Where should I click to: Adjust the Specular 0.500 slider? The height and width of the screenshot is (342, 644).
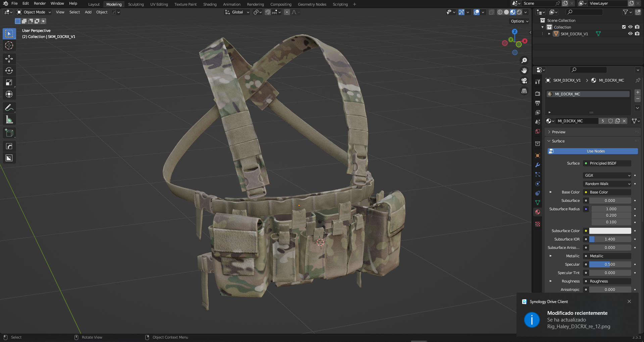click(610, 264)
